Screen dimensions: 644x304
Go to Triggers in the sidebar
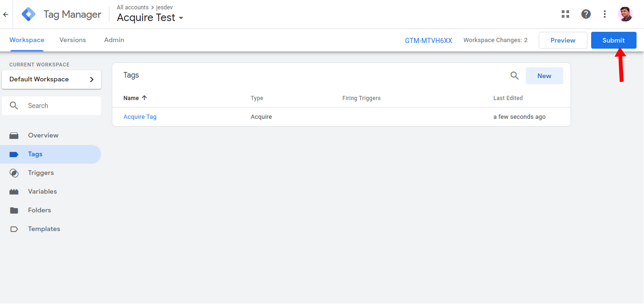pyautogui.click(x=41, y=173)
